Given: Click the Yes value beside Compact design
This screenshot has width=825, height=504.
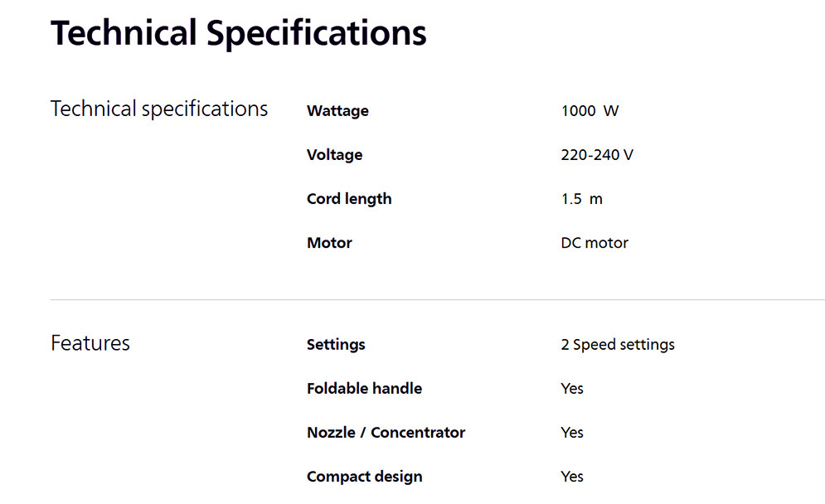Looking at the screenshot, I should click(572, 477).
